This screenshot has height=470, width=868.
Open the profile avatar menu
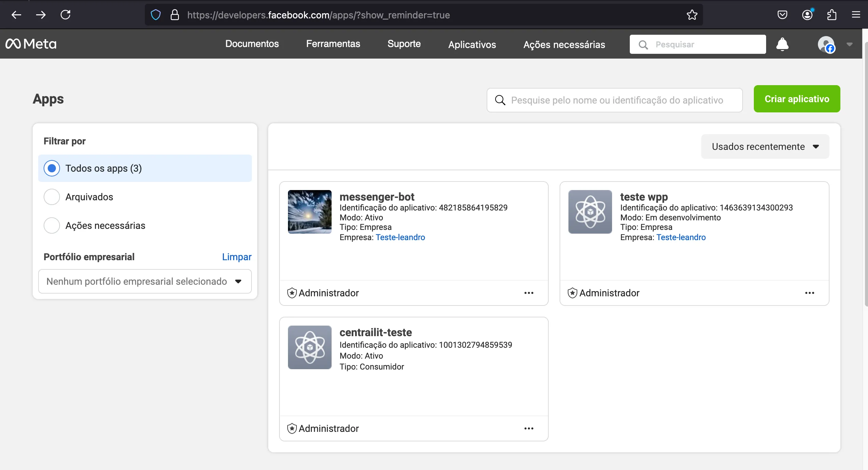tap(826, 44)
